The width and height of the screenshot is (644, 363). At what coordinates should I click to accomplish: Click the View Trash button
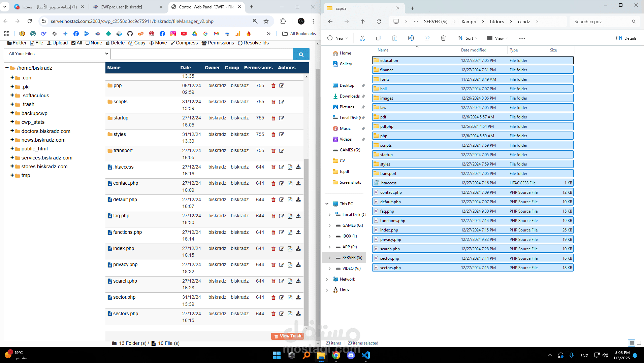pos(287,336)
